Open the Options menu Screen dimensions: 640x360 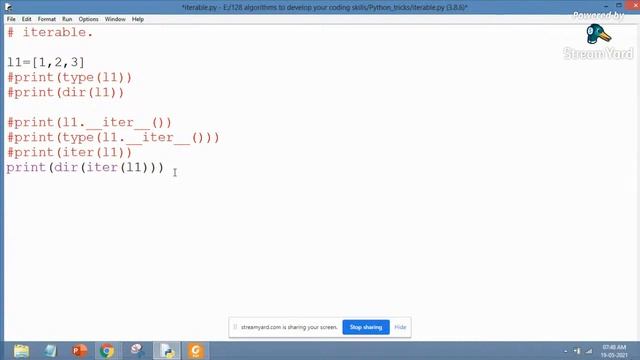[89, 19]
